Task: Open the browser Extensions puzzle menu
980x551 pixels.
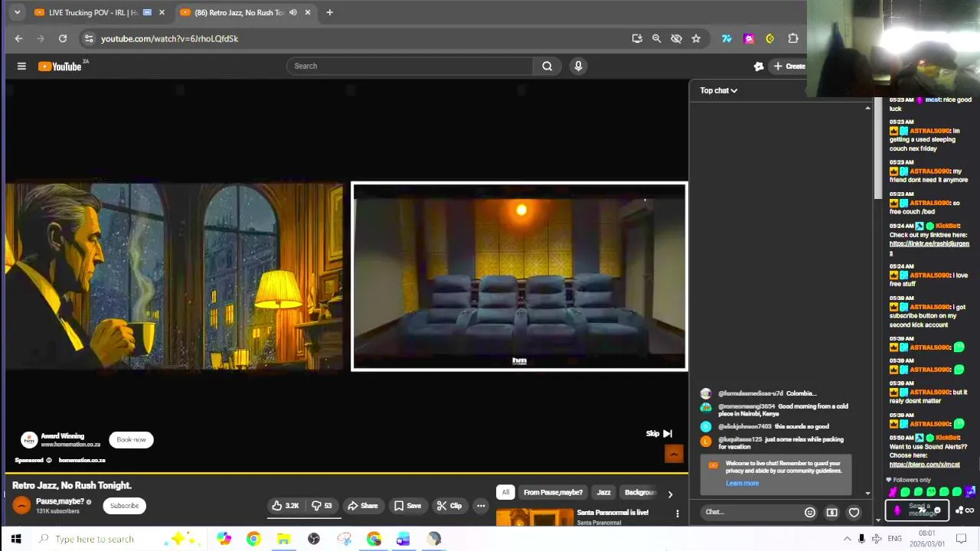Action: pyautogui.click(x=793, y=38)
